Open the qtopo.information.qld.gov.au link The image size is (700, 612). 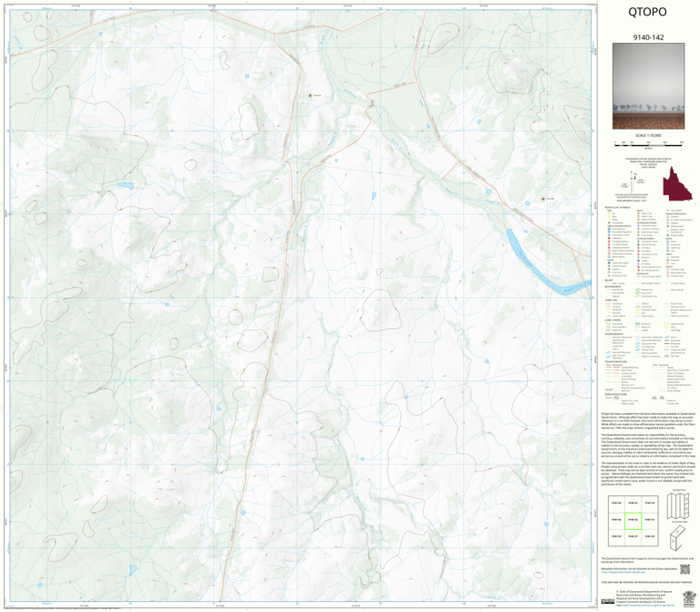pyautogui.click(x=623, y=572)
